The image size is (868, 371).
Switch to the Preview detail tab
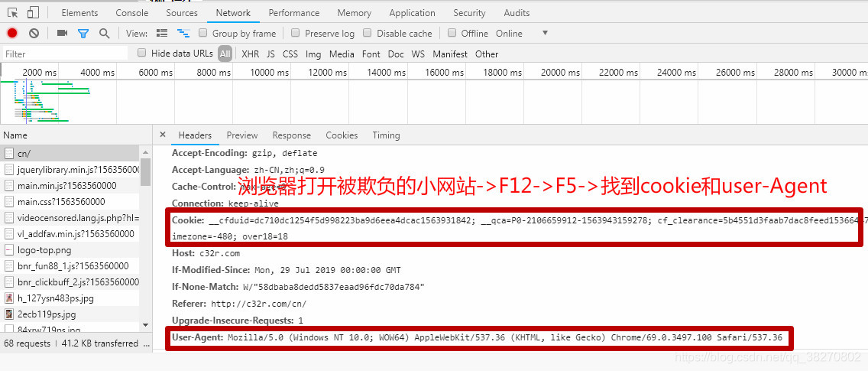pyautogui.click(x=242, y=135)
